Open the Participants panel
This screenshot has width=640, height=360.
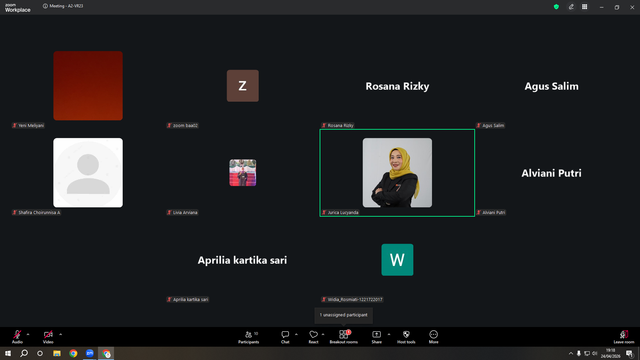[249, 337]
